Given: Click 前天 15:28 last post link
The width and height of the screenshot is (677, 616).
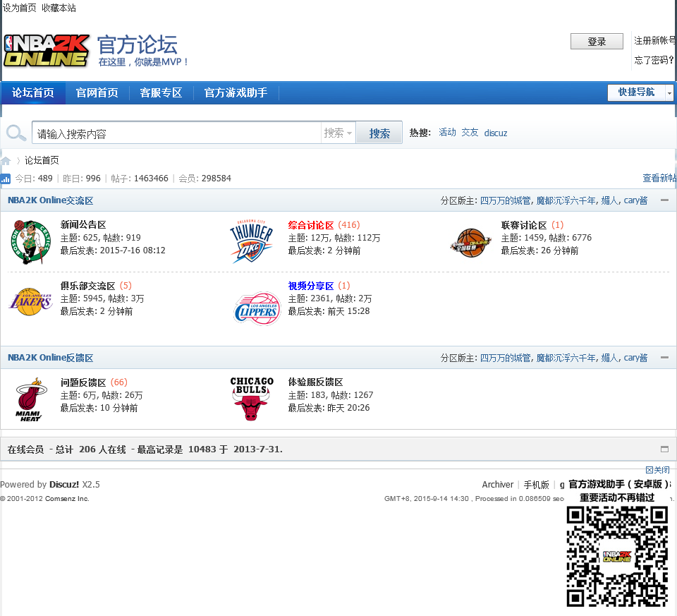Looking at the screenshot, I should pos(348,311).
